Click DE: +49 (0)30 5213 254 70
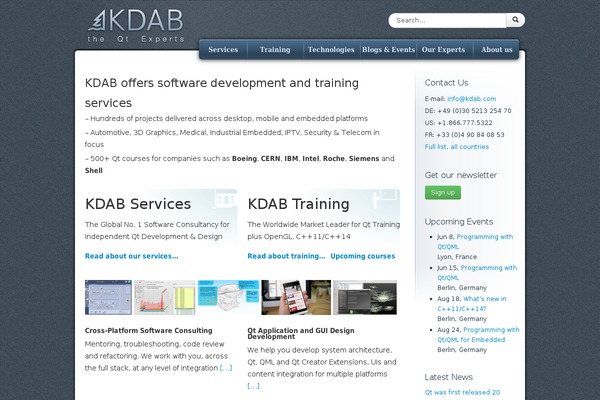Image resolution: width=600 pixels, height=400 pixels. click(x=468, y=111)
